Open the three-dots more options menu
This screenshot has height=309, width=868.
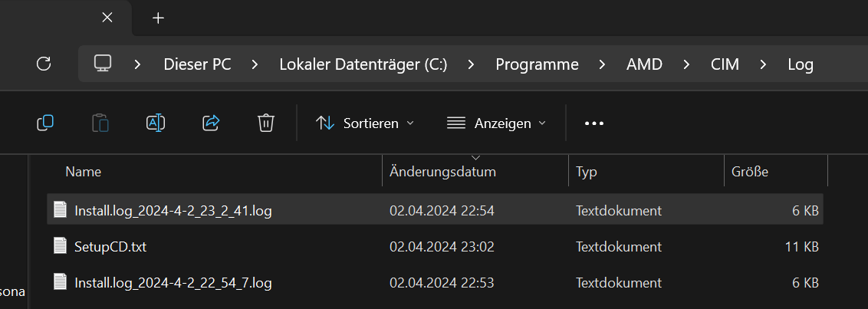coord(594,123)
